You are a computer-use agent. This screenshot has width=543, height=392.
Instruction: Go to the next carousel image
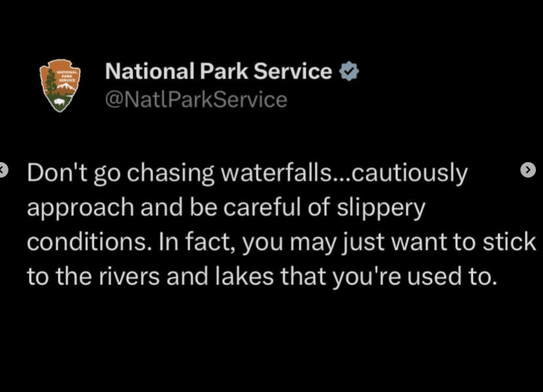point(528,170)
